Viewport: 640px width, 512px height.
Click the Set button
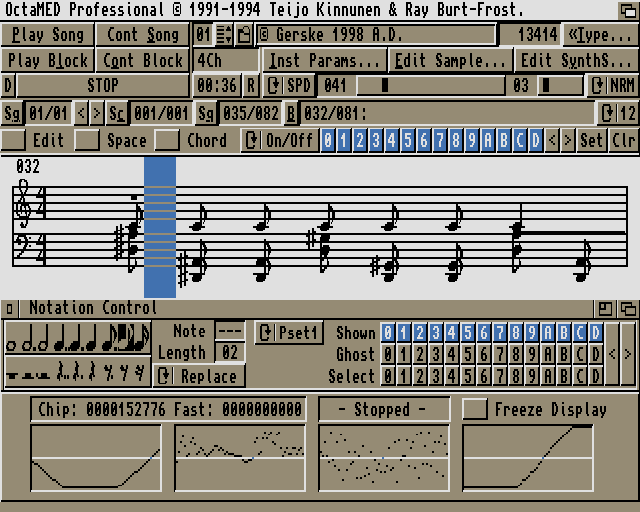tap(591, 140)
